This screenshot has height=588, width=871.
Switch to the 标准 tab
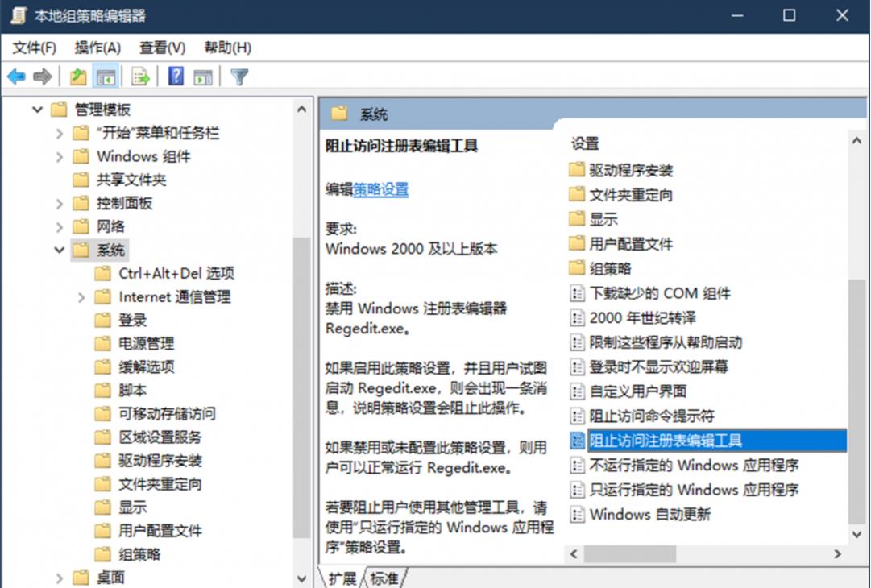(384, 579)
